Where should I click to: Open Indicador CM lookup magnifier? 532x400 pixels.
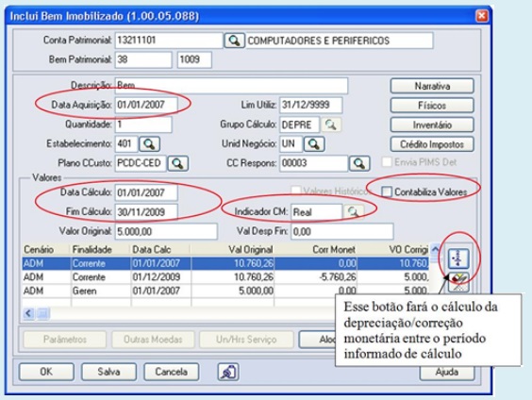[354, 212]
